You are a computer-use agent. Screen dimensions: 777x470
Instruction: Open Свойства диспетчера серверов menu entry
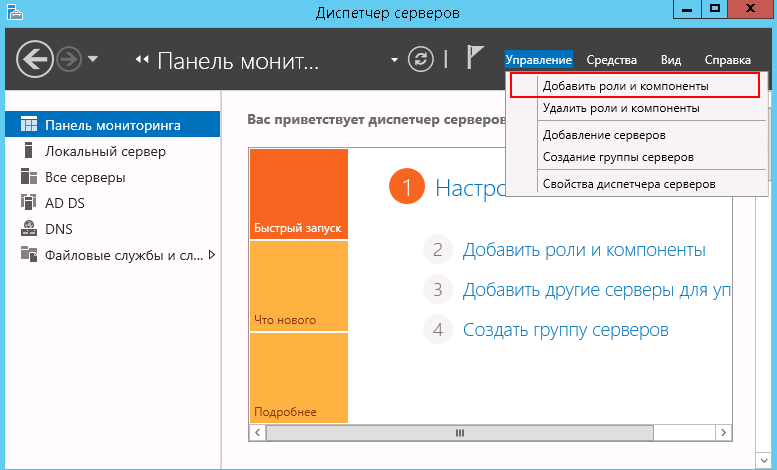tap(636, 184)
